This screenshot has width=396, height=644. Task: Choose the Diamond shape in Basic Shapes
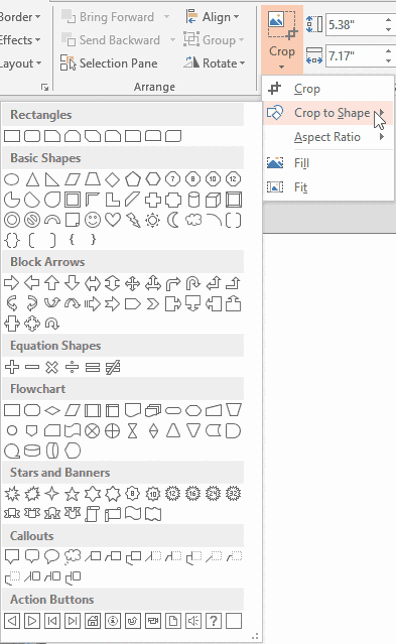tap(113, 179)
